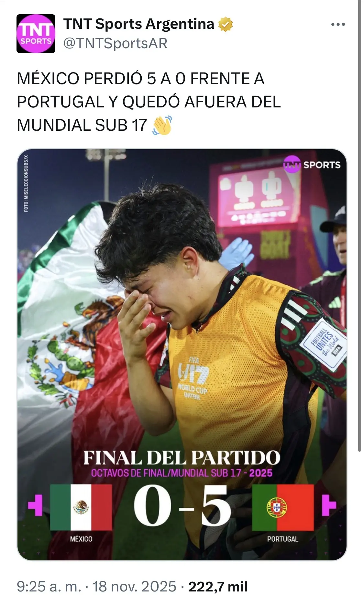The width and height of the screenshot is (364, 596).
Task: Open TNT Sports Argentina profile avatar
Action: 36,34
